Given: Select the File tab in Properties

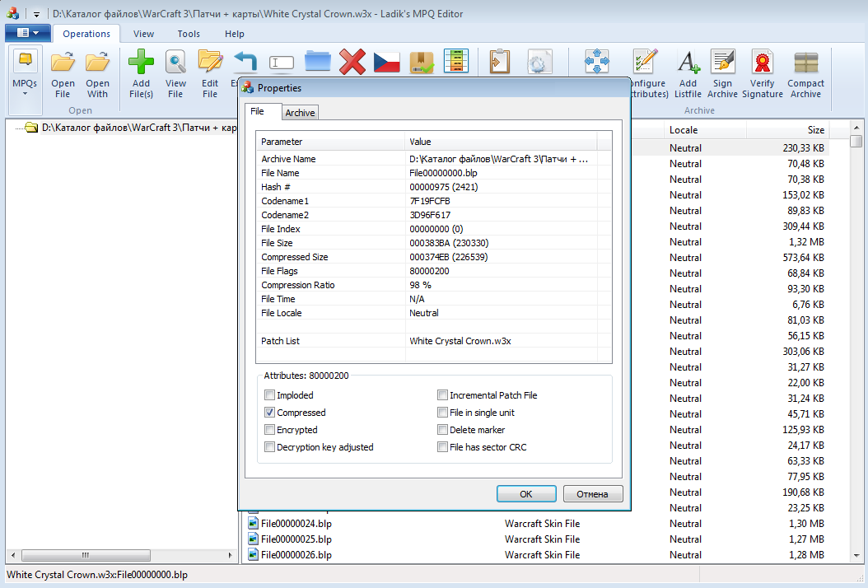Looking at the screenshot, I should pyautogui.click(x=258, y=111).
